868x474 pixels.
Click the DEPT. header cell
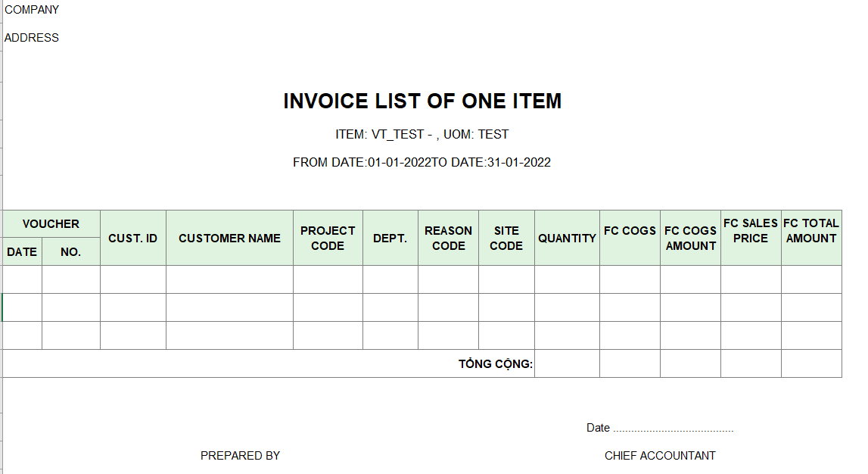tap(390, 238)
